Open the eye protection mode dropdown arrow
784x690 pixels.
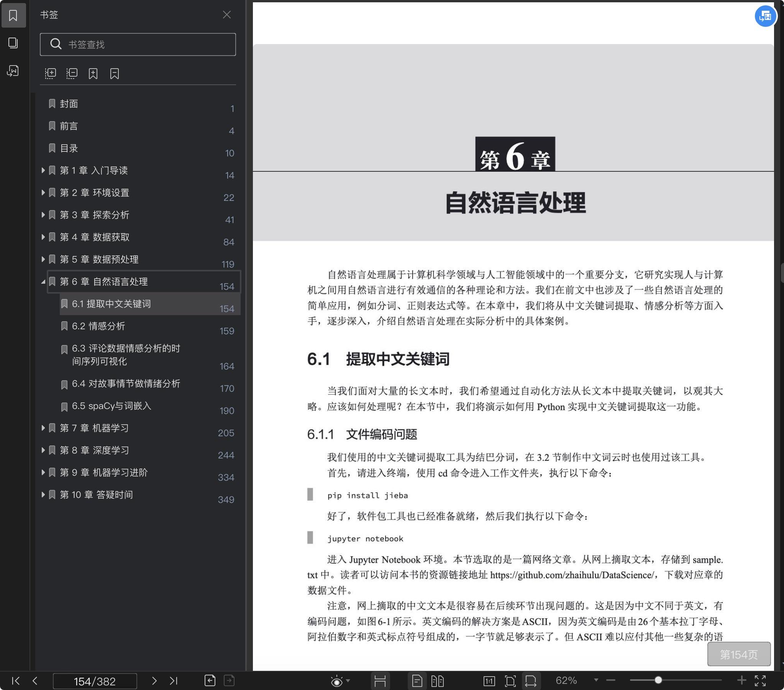(x=348, y=680)
